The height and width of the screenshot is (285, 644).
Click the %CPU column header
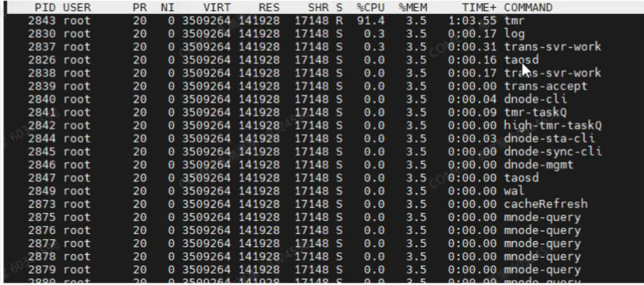point(370,8)
